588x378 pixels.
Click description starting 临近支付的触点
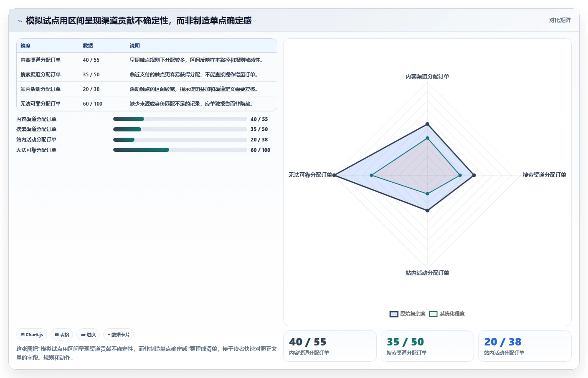click(x=194, y=75)
